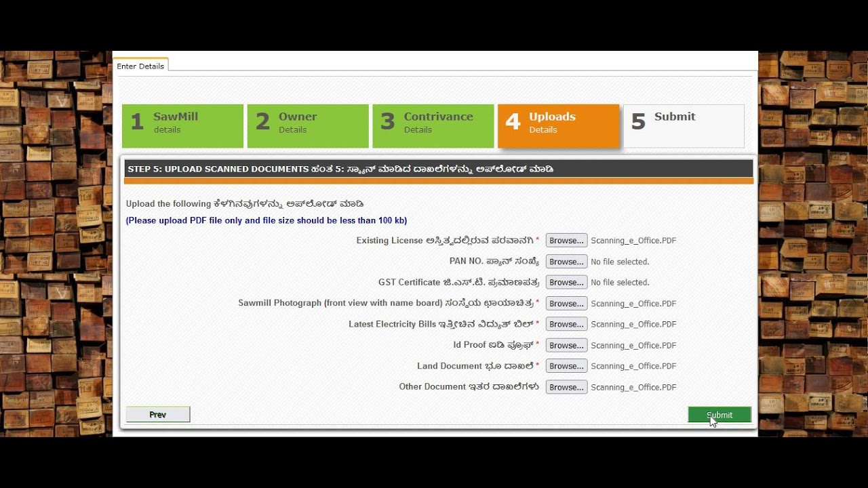This screenshot has width=868, height=488.
Task: Browse file for Sawmill Photograph
Action: tap(566, 304)
